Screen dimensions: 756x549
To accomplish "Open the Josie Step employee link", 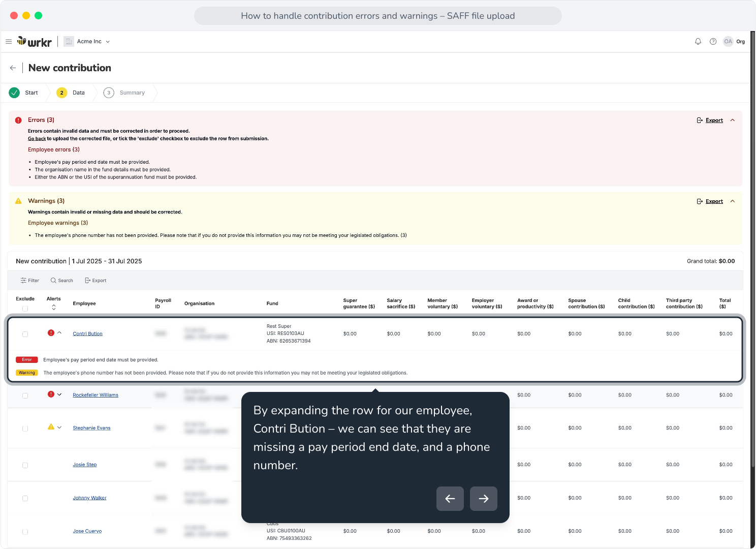I will tap(84, 465).
